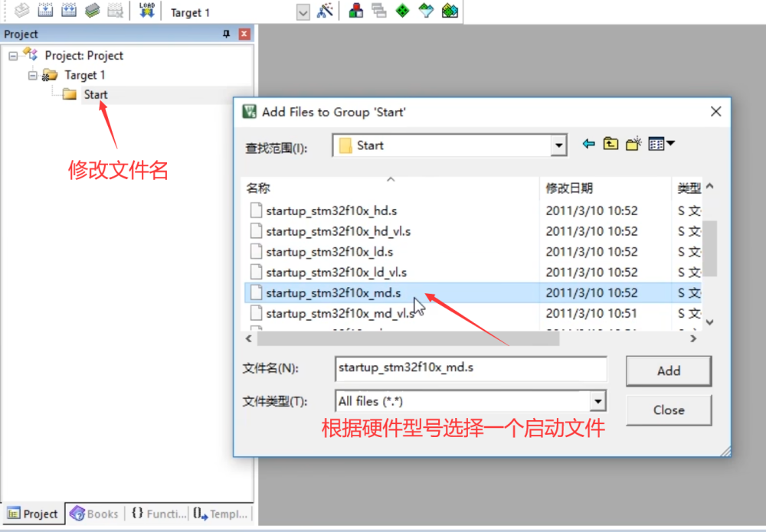
Task: Pin the Project panel
Action: 226,34
